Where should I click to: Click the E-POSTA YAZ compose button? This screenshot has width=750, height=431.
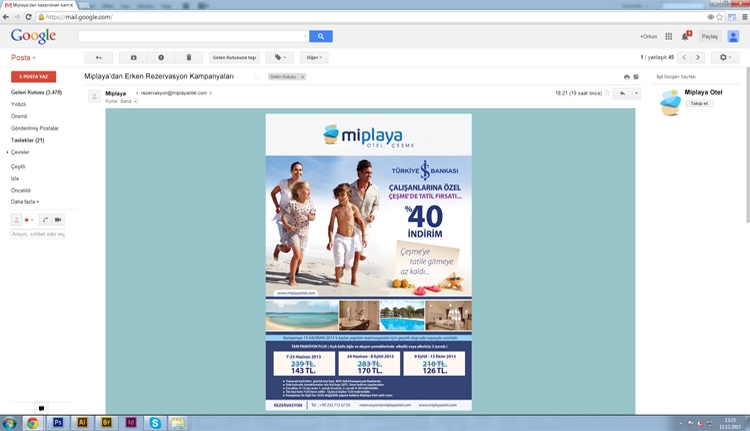point(33,76)
